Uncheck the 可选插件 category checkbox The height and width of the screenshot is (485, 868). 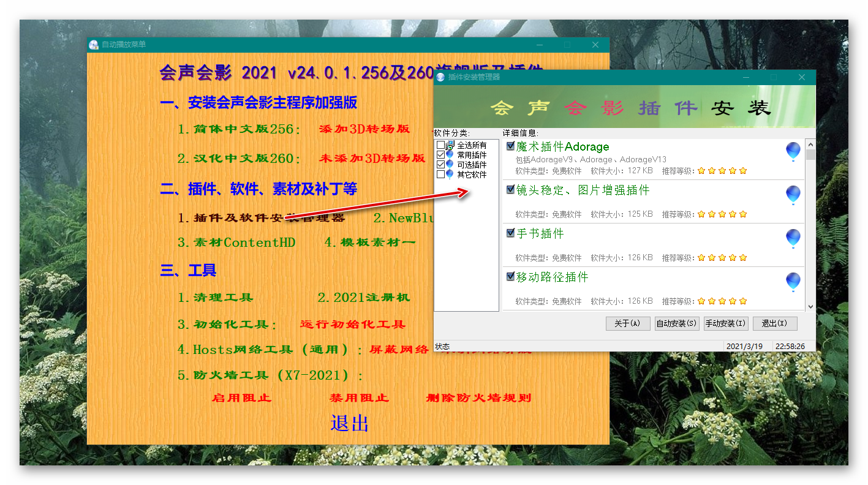tap(440, 165)
